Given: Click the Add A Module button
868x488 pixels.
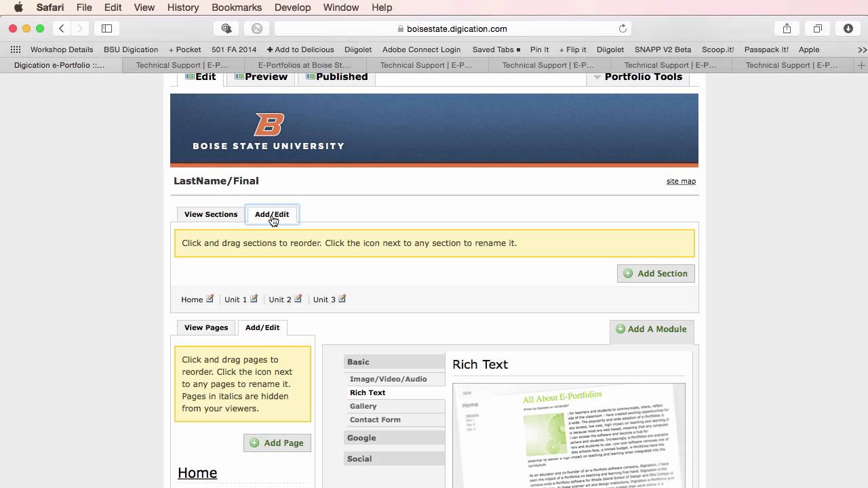Looking at the screenshot, I should tap(651, 329).
